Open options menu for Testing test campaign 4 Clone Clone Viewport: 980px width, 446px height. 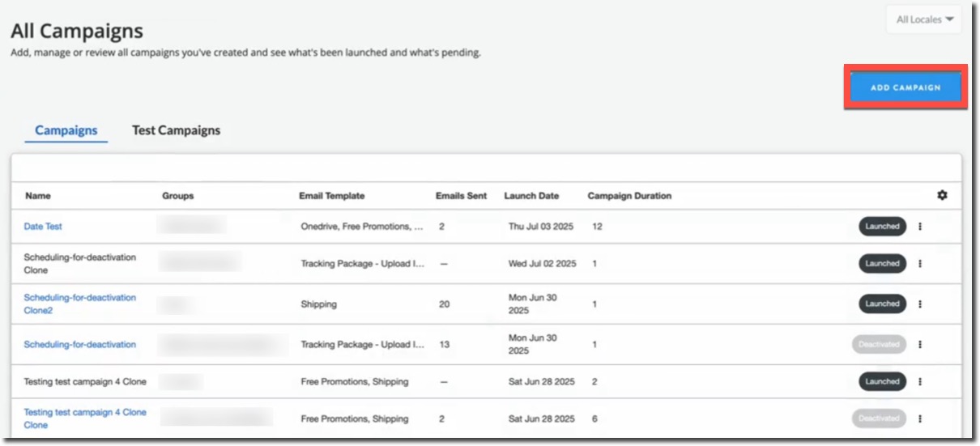click(920, 419)
